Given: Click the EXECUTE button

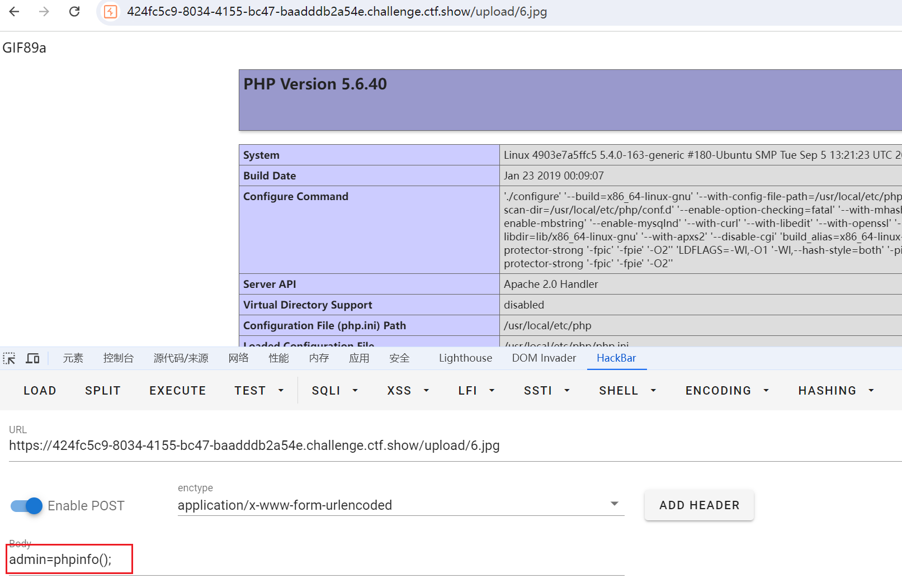Looking at the screenshot, I should tap(177, 391).
